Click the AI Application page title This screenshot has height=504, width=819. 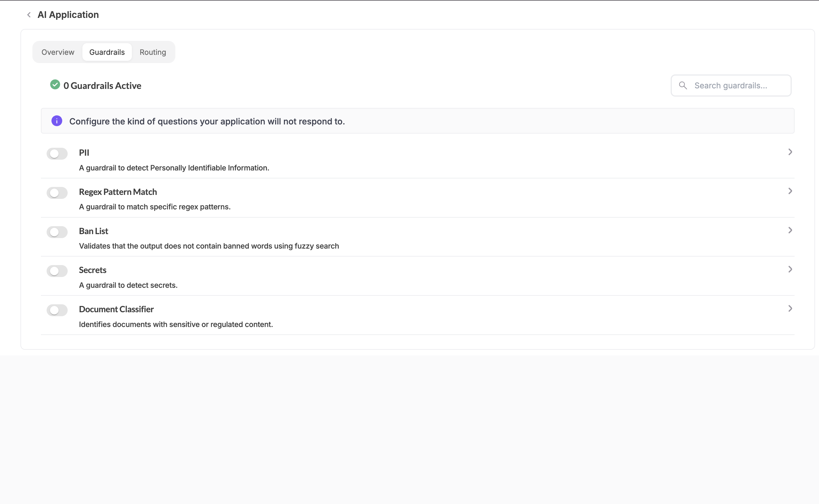tap(68, 15)
